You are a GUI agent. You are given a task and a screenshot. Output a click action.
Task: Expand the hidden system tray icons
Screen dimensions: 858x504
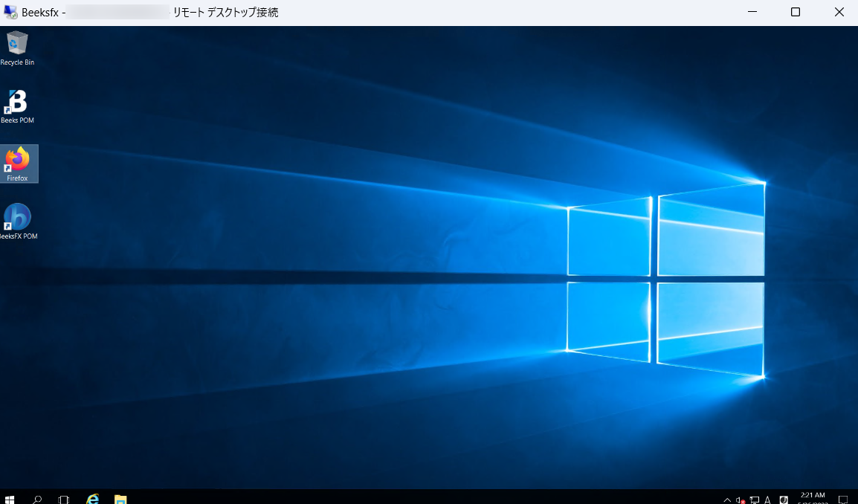click(727, 500)
